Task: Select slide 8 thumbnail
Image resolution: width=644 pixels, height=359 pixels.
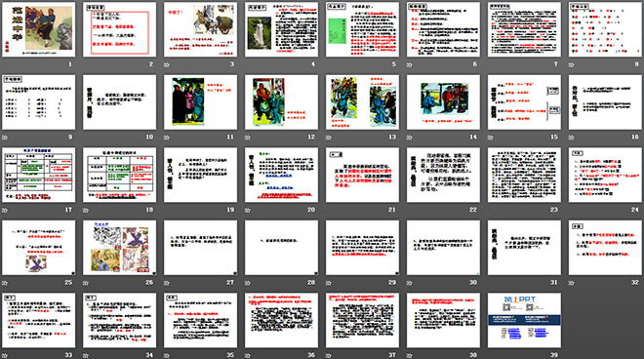Action: pos(605,29)
